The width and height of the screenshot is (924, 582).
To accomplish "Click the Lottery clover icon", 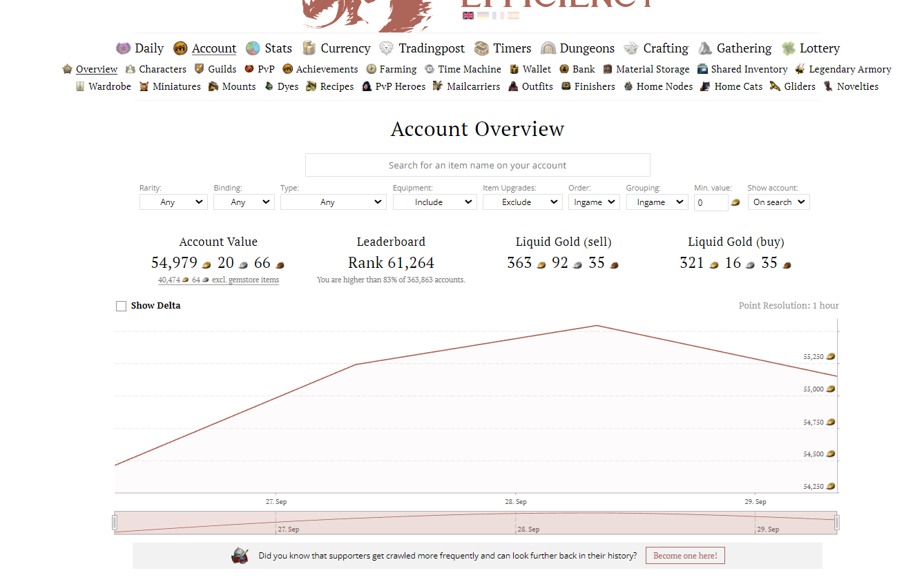I will click(x=788, y=48).
